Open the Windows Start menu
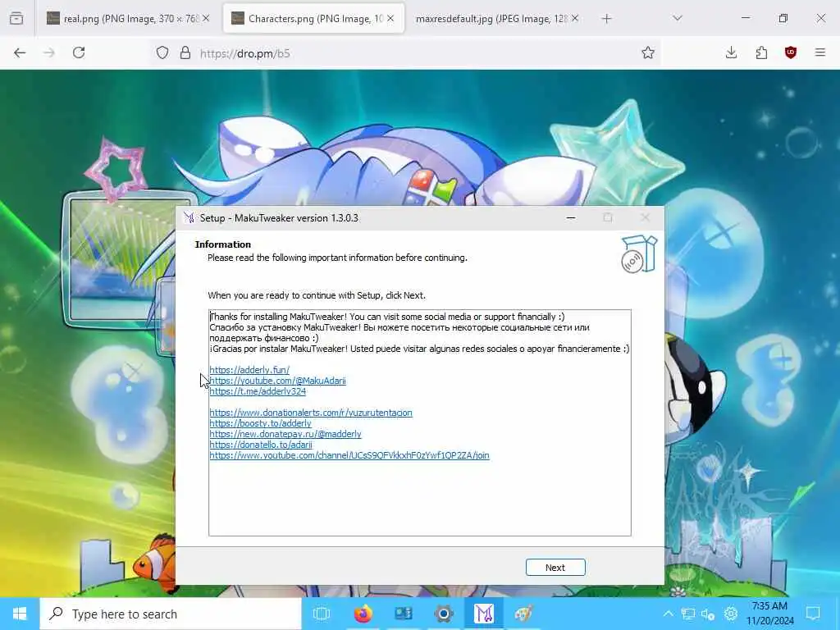Screen dimensions: 840x630 coord(20,614)
